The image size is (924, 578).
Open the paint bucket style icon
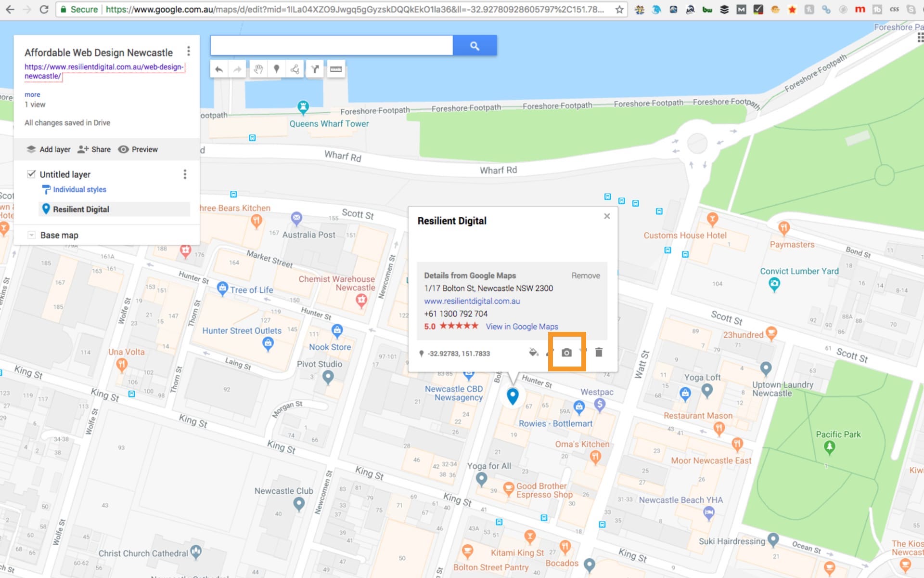point(533,352)
